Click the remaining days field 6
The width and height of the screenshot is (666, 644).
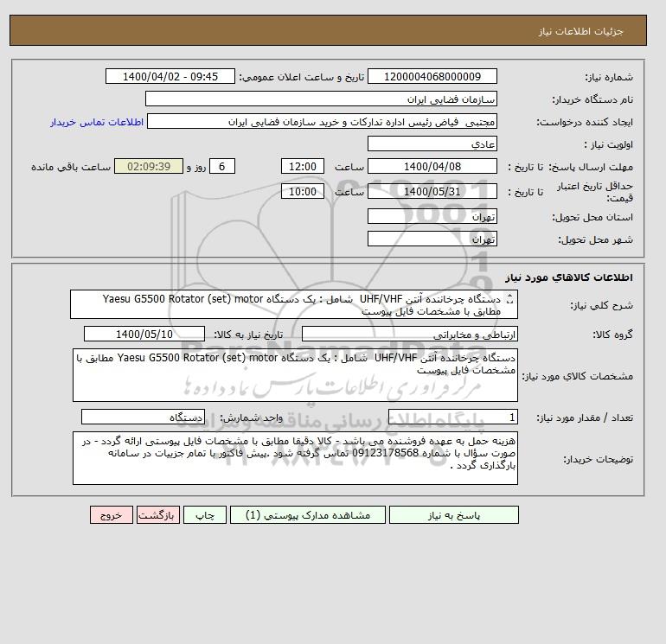(222, 167)
